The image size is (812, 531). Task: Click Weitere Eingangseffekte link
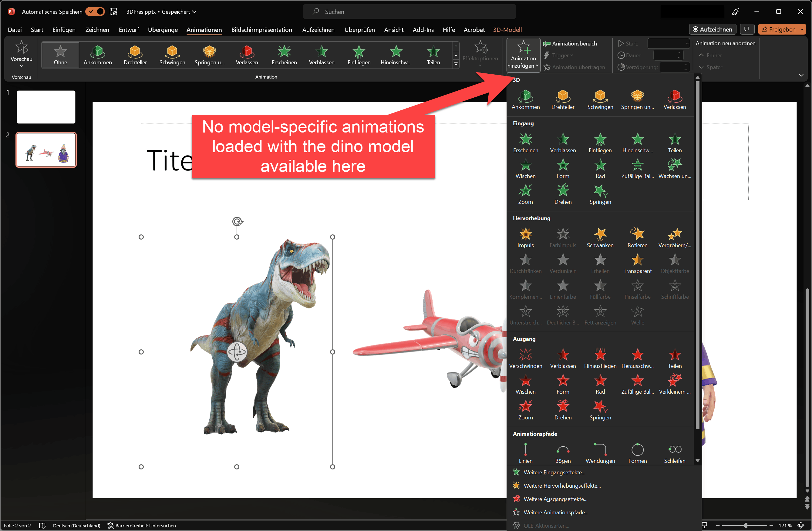click(x=554, y=472)
